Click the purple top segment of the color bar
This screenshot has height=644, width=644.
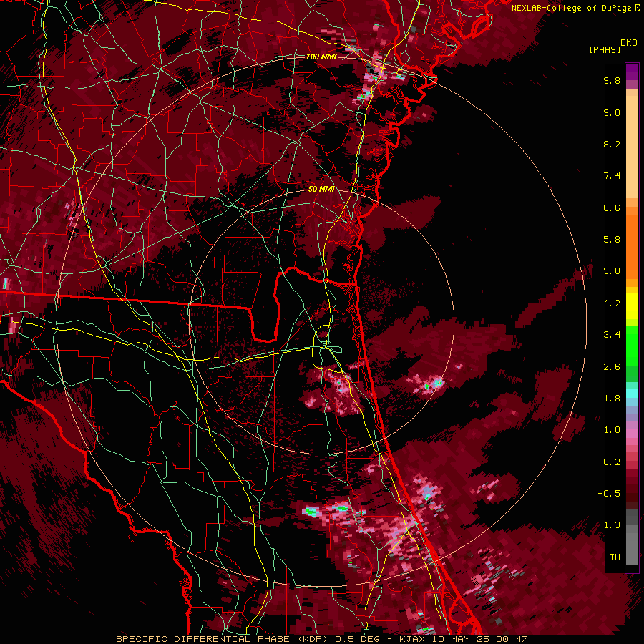coord(632,72)
